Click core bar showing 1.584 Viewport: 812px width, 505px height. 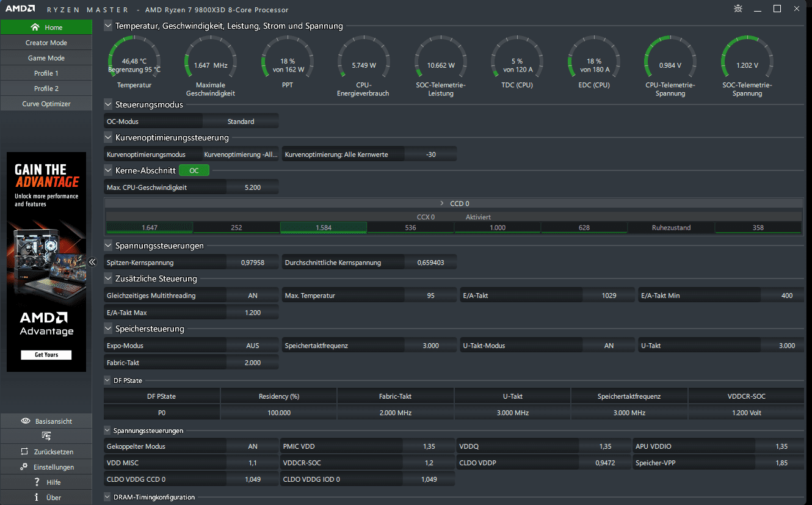[324, 228]
